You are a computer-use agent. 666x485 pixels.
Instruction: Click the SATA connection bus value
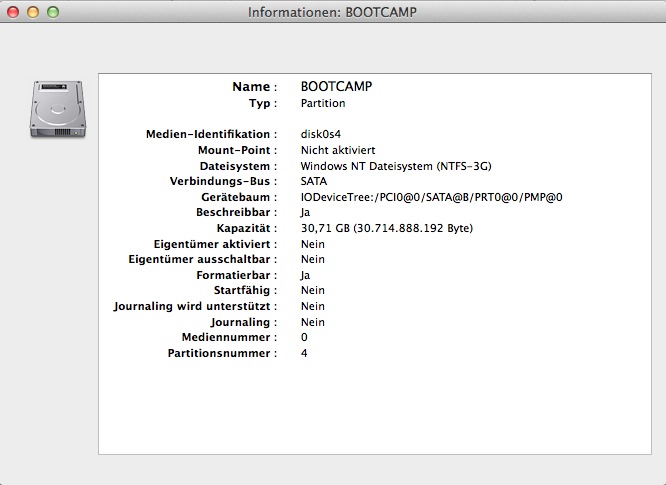[x=314, y=181]
